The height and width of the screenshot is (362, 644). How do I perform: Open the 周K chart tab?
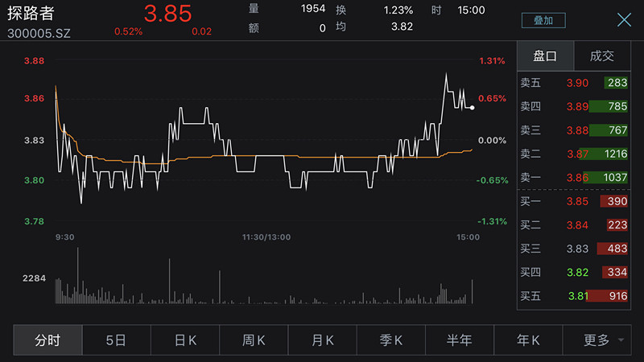[x=254, y=339]
